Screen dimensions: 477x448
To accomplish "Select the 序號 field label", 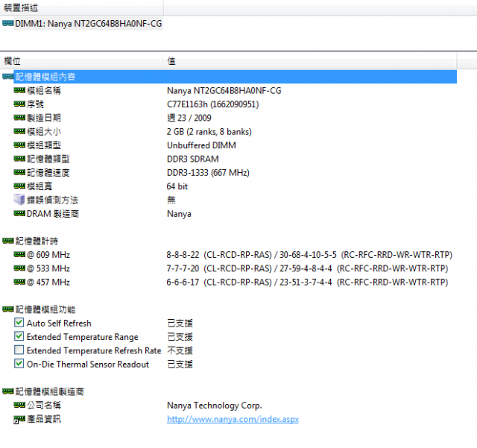I will click(x=35, y=104).
